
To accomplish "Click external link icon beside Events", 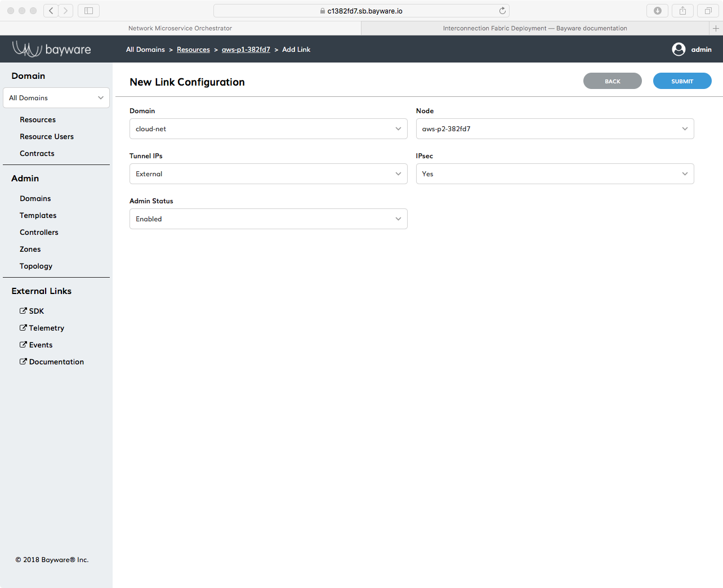I will [x=23, y=344].
